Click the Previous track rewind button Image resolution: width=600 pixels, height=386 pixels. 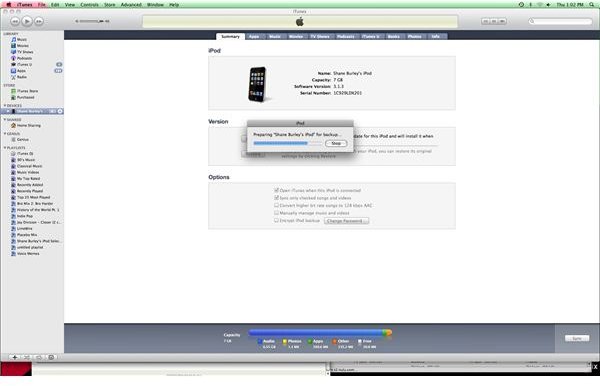coord(15,21)
